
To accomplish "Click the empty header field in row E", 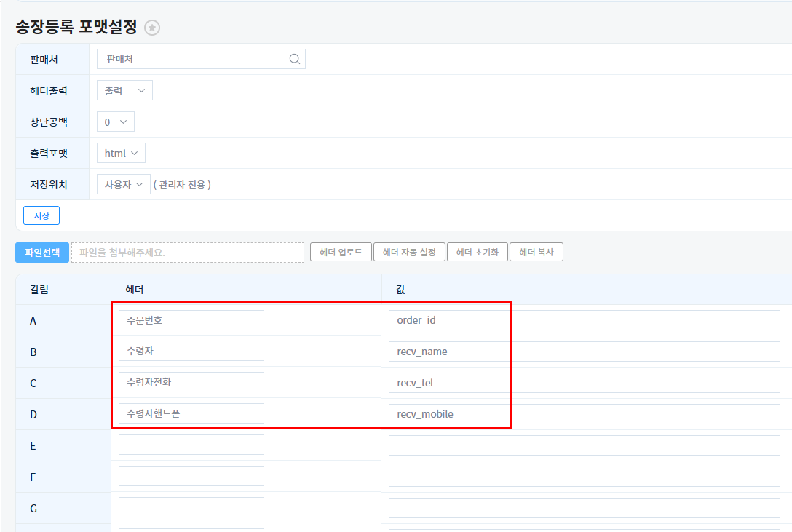I will tap(191, 445).
